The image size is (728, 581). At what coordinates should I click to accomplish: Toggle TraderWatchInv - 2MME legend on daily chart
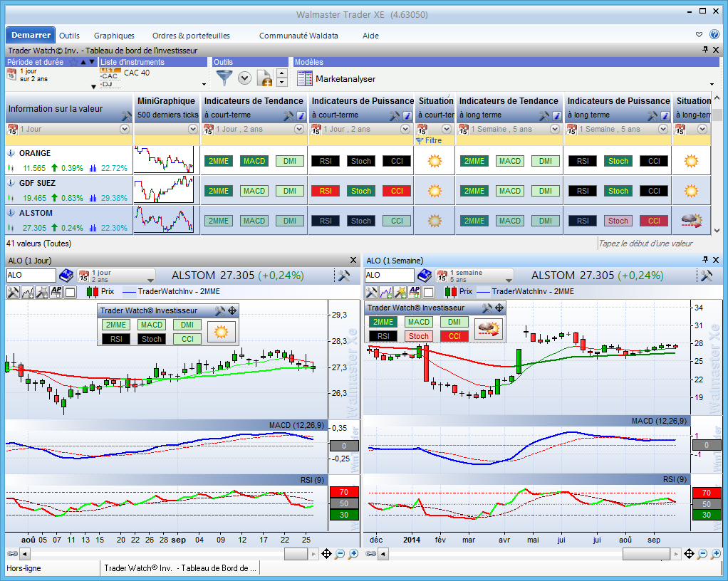pos(172,291)
